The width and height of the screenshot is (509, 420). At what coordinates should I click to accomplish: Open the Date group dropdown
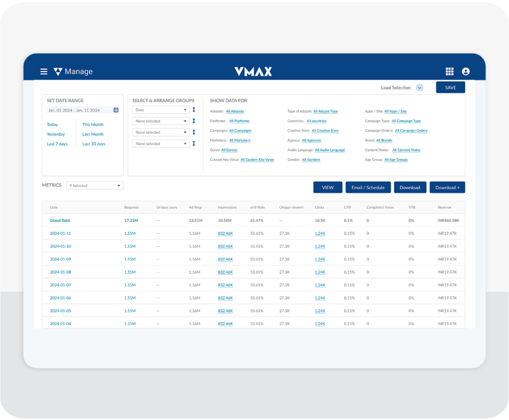click(161, 110)
